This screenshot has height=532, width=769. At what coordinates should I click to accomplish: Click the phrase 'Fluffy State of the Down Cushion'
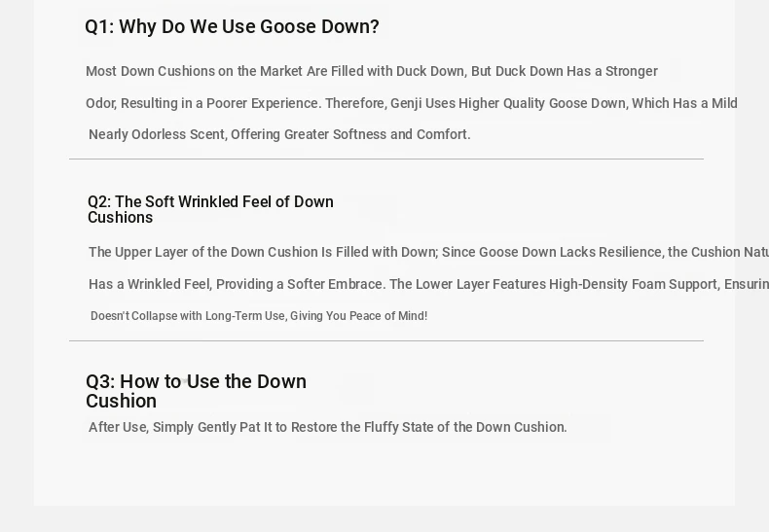point(465,427)
